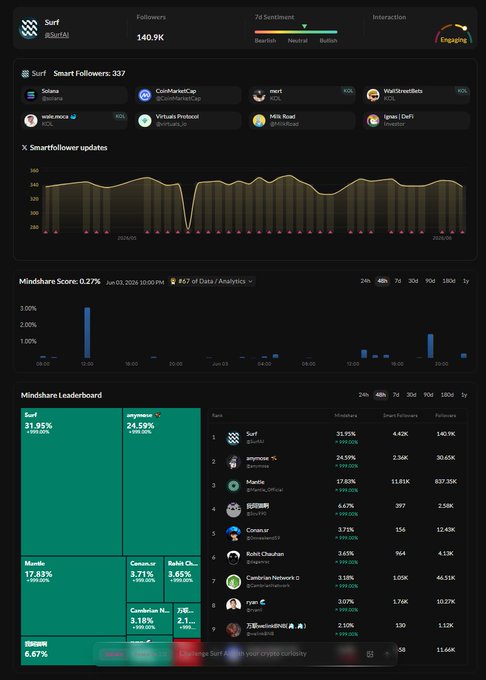Click Mantle's 11.81K smart followers value
The height and width of the screenshot is (680, 486).
point(400,482)
